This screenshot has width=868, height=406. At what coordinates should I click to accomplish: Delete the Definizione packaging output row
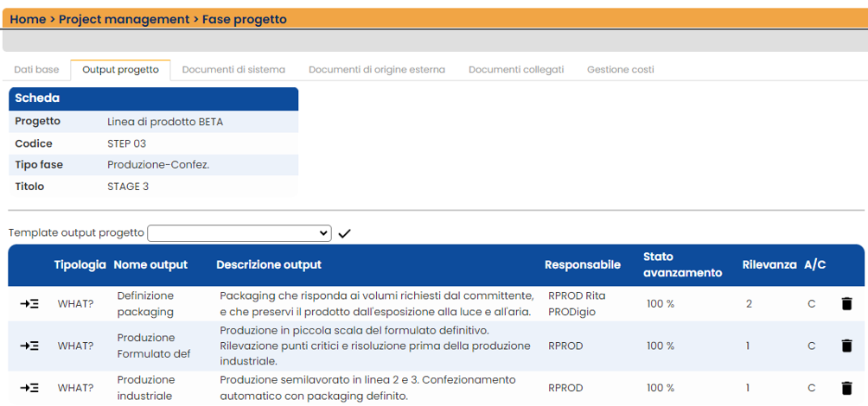pyautogui.click(x=846, y=304)
